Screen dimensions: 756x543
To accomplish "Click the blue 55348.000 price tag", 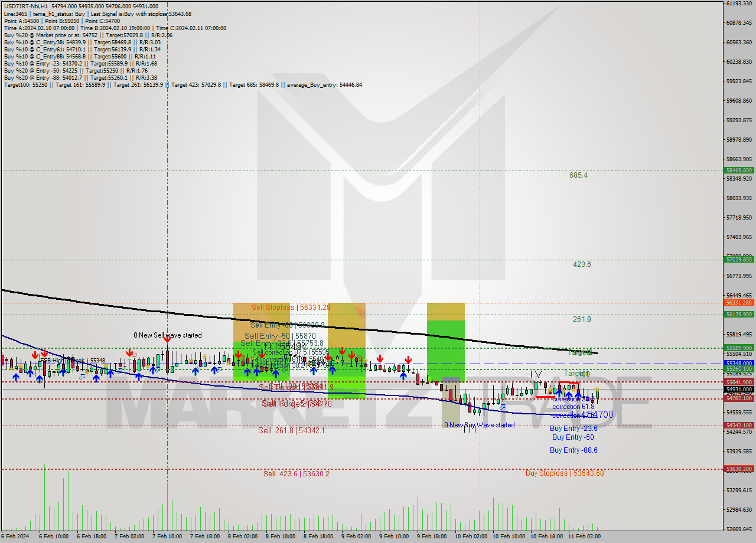I will (739, 363).
